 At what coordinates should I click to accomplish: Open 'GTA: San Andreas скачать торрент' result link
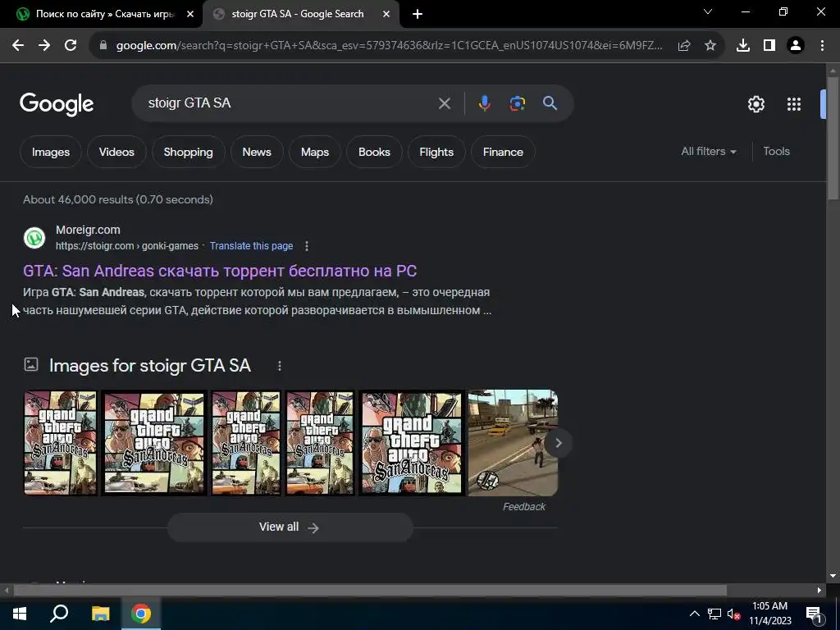point(220,271)
